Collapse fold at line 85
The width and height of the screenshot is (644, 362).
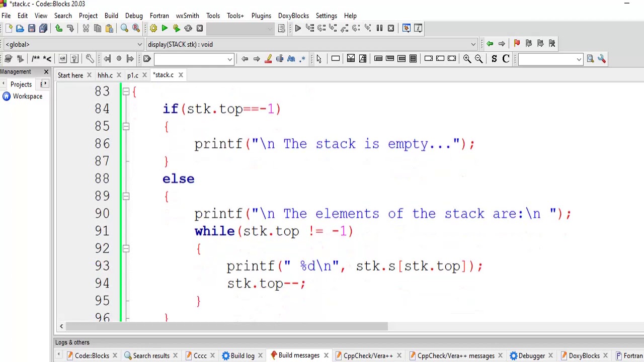click(126, 126)
